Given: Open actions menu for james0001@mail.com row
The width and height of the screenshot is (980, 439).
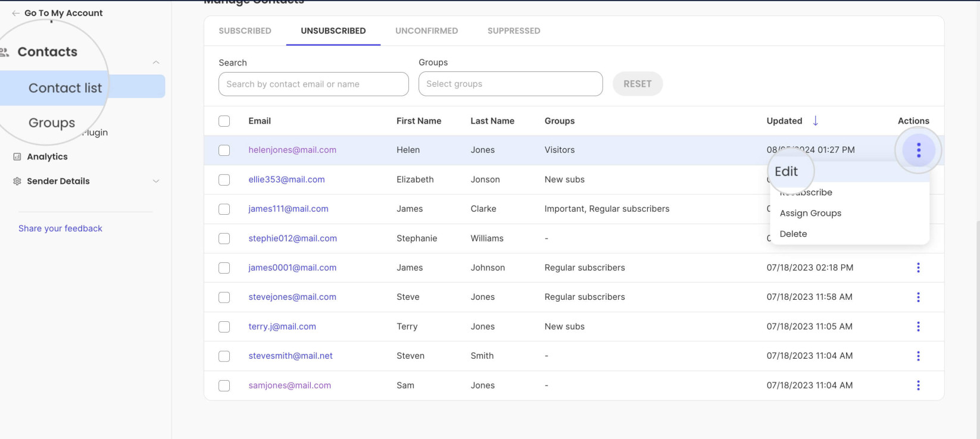Looking at the screenshot, I should coord(918,268).
